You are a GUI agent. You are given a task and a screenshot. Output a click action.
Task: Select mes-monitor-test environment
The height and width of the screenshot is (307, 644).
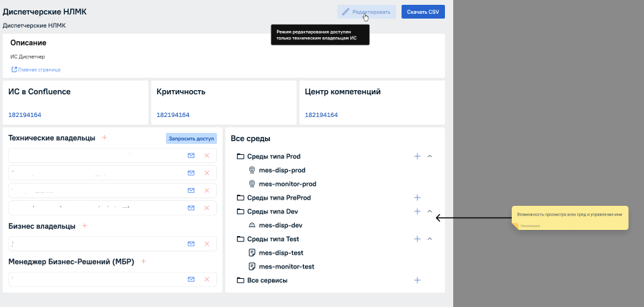click(286, 266)
